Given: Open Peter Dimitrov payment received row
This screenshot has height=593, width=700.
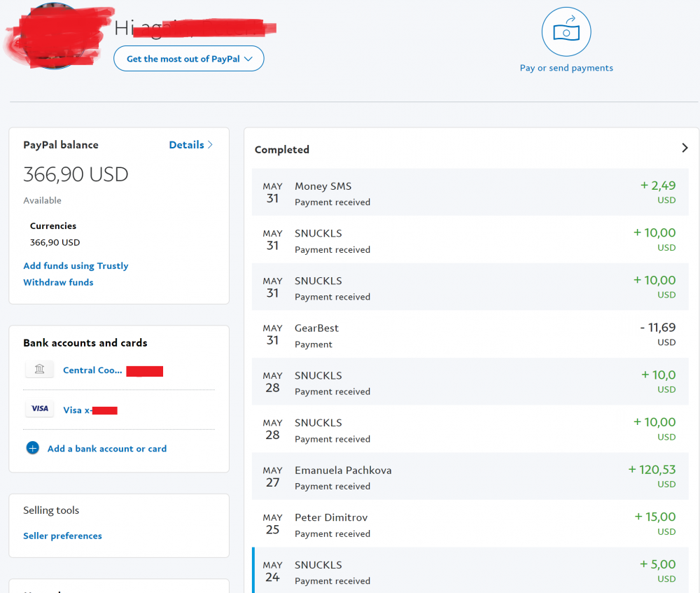Looking at the screenshot, I should (x=470, y=524).
